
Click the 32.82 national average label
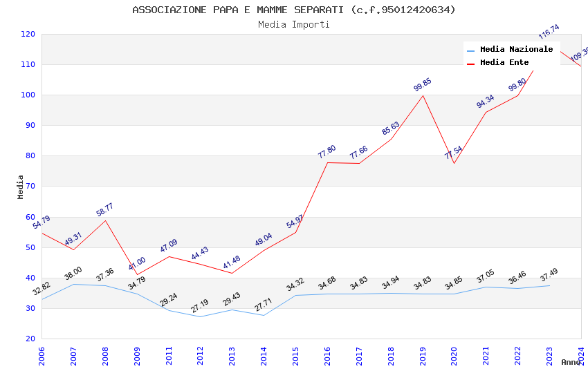pos(42,289)
